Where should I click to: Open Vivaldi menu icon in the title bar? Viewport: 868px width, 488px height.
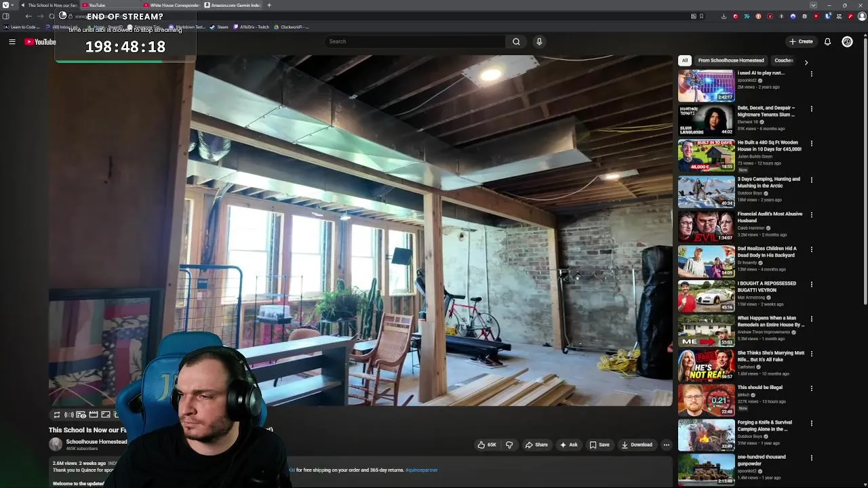pos(5,5)
